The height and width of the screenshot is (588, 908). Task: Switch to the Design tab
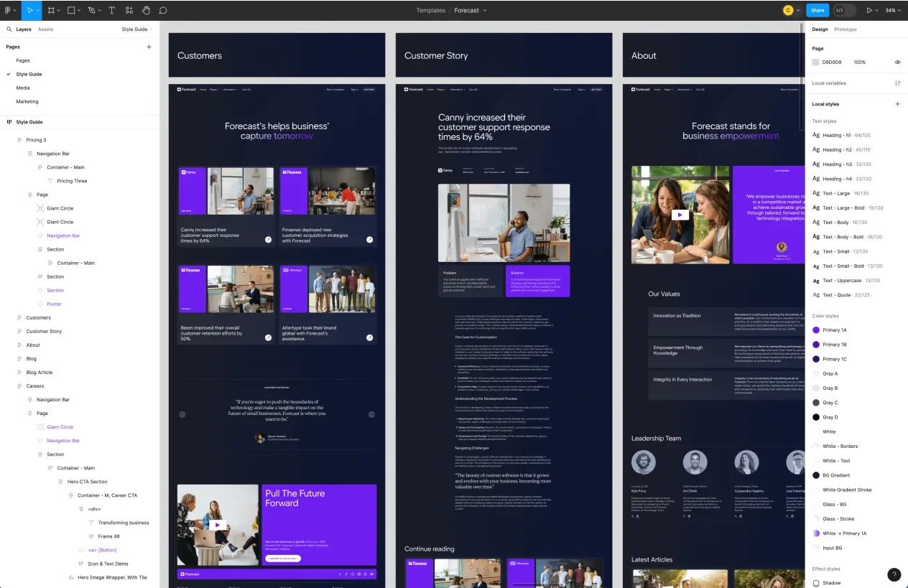click(820, 29)
